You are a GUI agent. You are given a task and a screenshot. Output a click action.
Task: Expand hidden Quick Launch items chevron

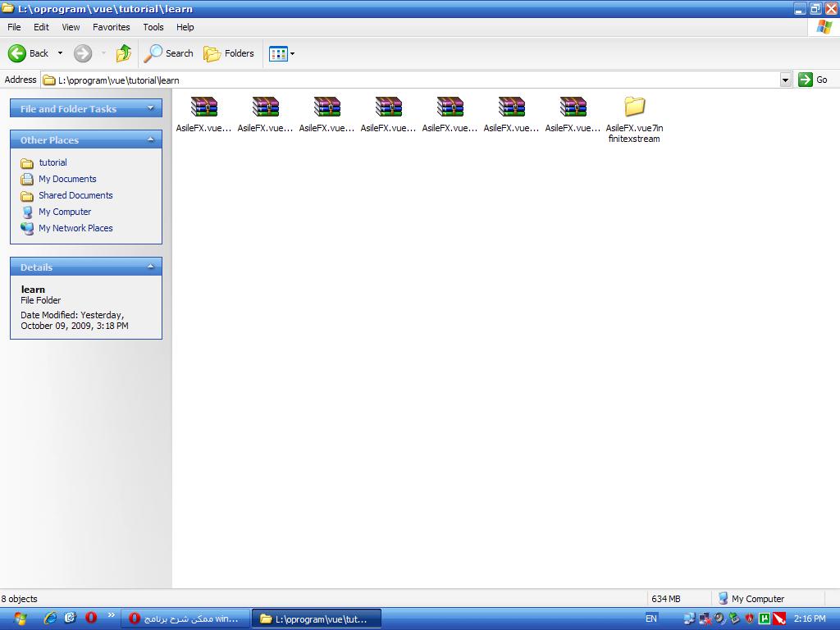pos(111,615)
